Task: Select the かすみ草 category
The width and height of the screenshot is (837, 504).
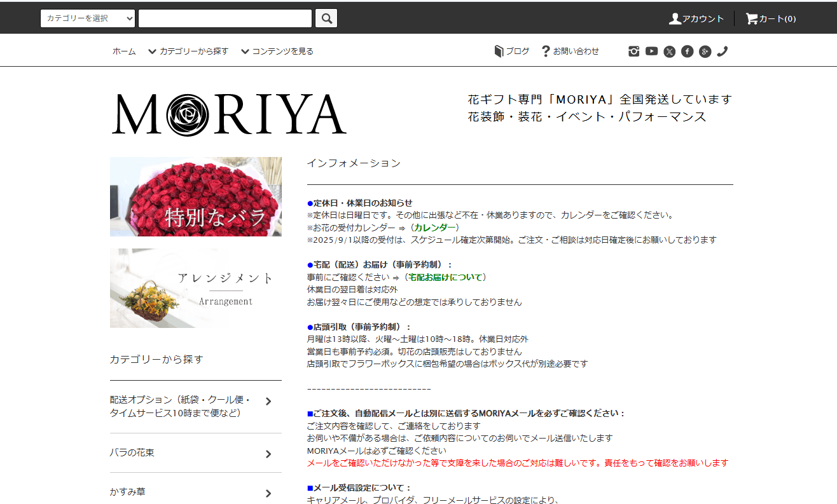Action: [127, 492]
